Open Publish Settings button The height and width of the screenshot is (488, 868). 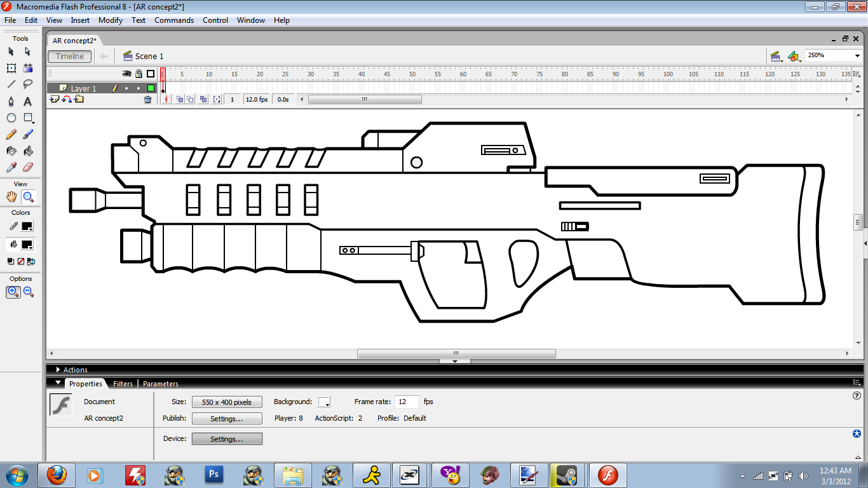(227, 419)
